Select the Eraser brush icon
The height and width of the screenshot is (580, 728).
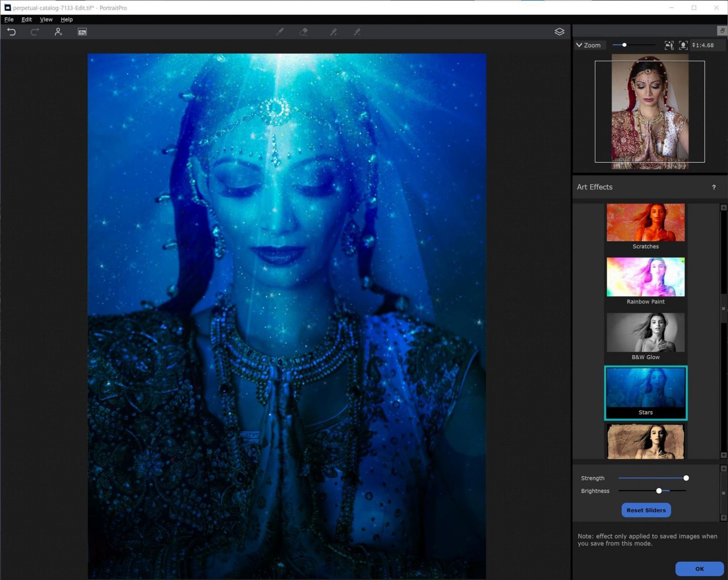[x=303, y=31]
